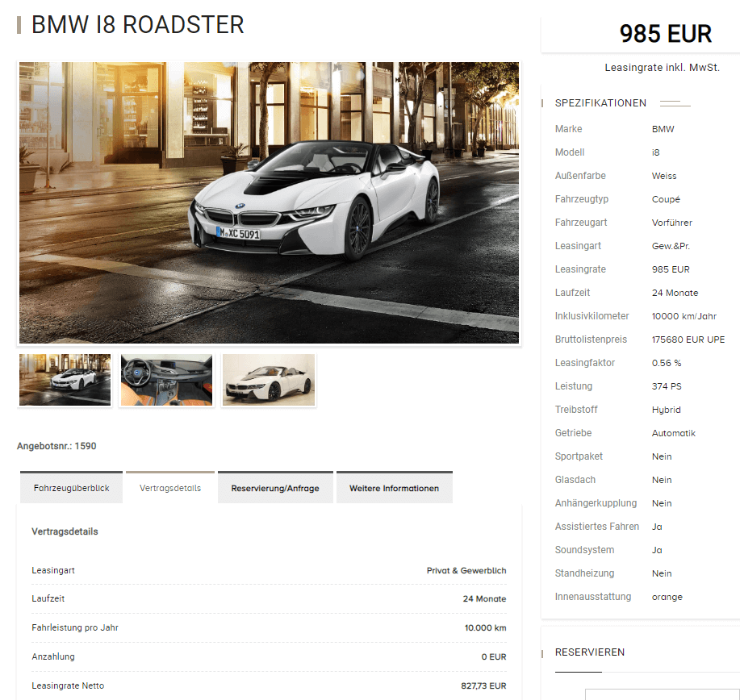Click the Standheizung label
The height and width of the screenshot is (700, 740).
tap(584, 573)
